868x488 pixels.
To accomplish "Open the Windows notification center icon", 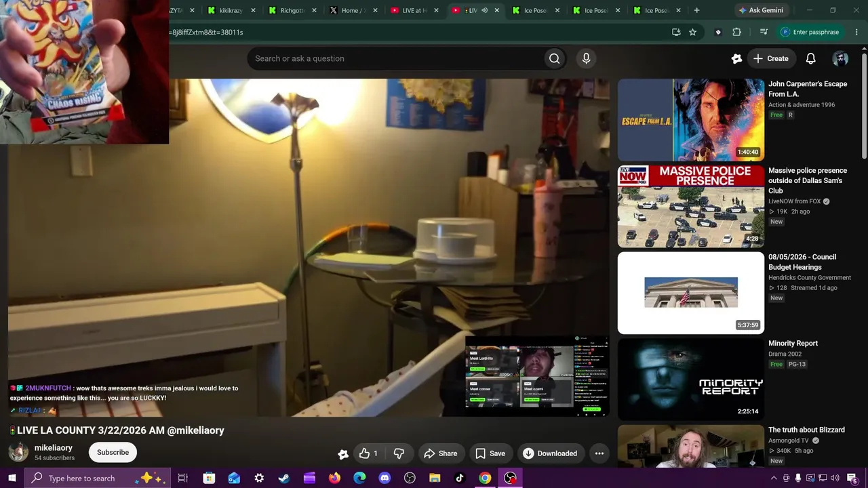I will 853,478.
